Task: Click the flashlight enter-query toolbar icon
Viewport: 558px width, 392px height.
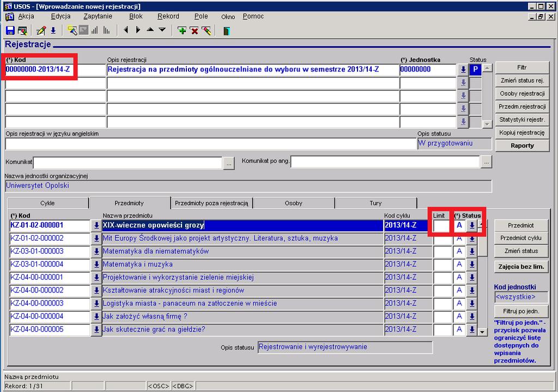Action: coord(72,30)
